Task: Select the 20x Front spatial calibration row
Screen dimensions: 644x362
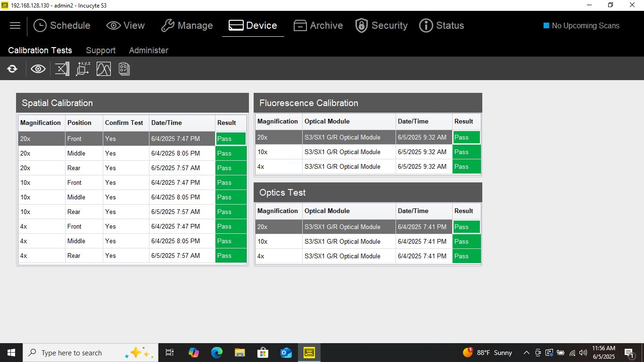Action: [132, 139]
